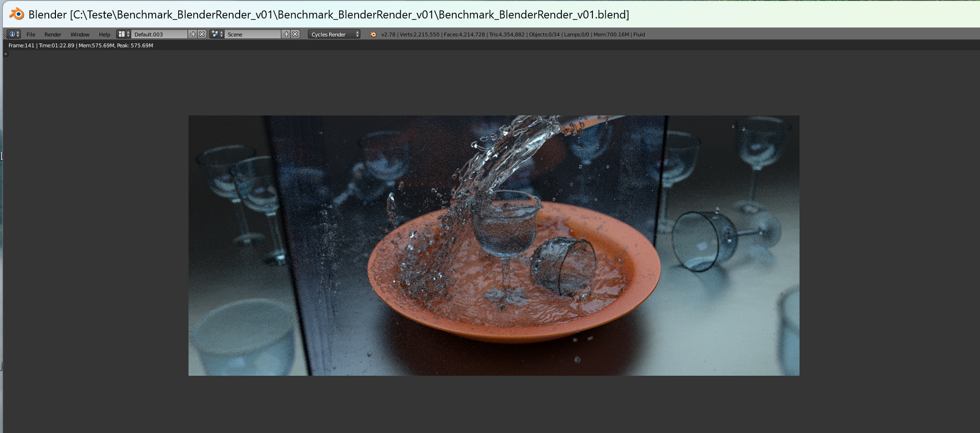Delete the Default.003 screen layout
980x433 pixels.
point(202,34)
